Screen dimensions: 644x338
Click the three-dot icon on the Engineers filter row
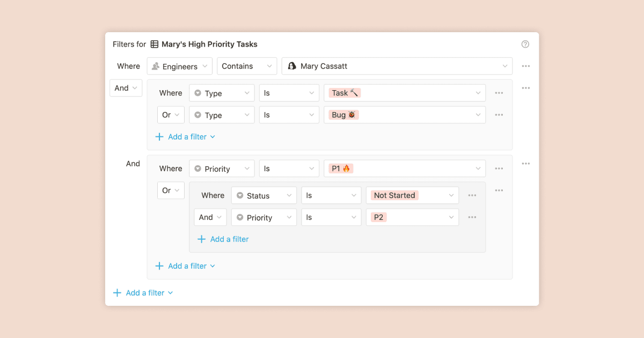pos(525,65)
